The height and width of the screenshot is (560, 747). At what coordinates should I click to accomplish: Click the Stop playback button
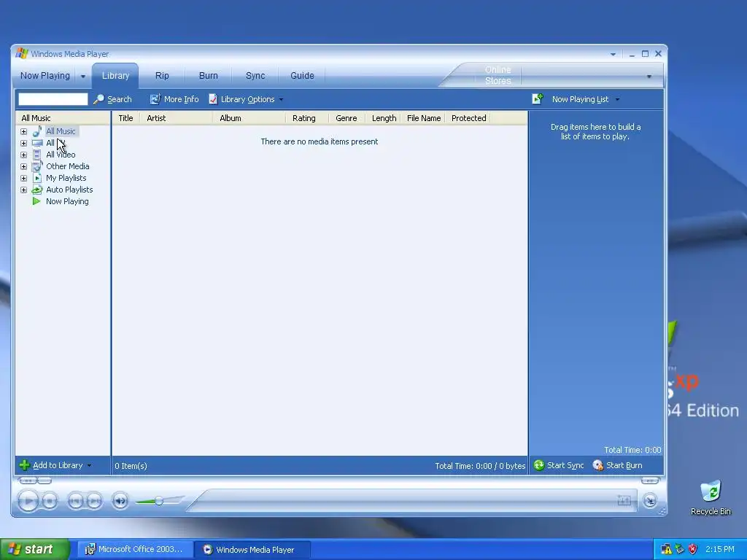50,500
